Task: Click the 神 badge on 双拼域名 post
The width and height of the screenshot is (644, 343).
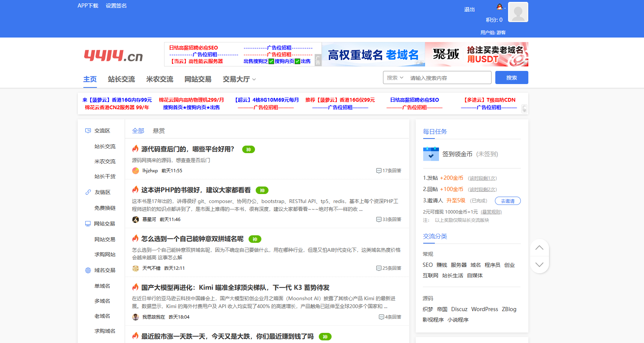Action: tap(255, 239)
